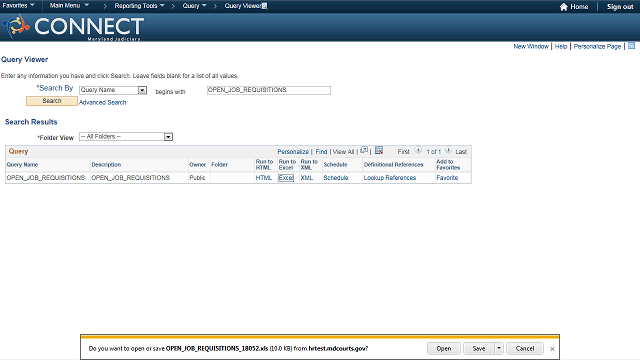640x360 pixels.
Task: Open the Main Menu dropdown
Action: 69,6
